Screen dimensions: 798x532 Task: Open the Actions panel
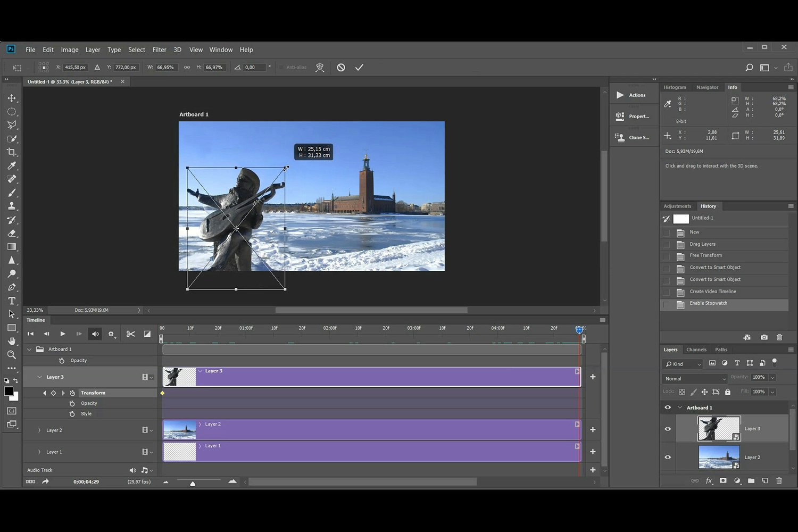[633, 95]
